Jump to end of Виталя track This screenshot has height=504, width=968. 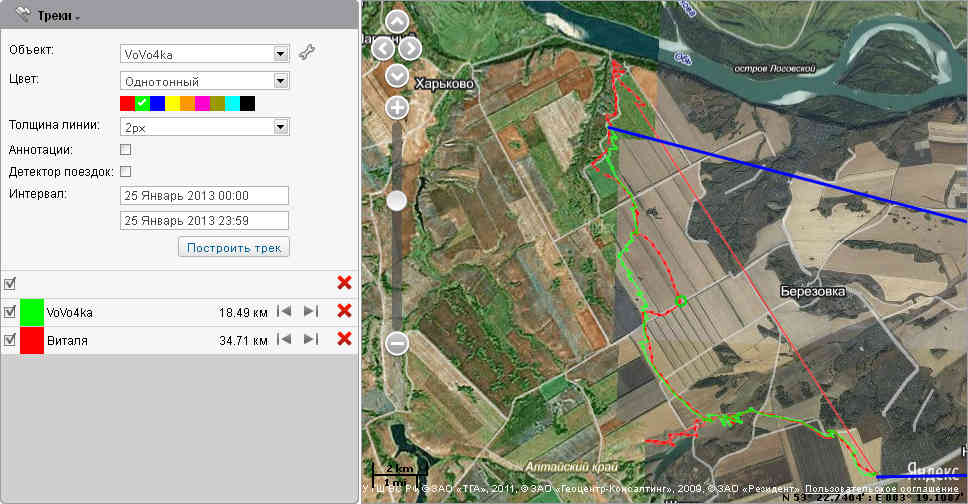tap(310, 340)
